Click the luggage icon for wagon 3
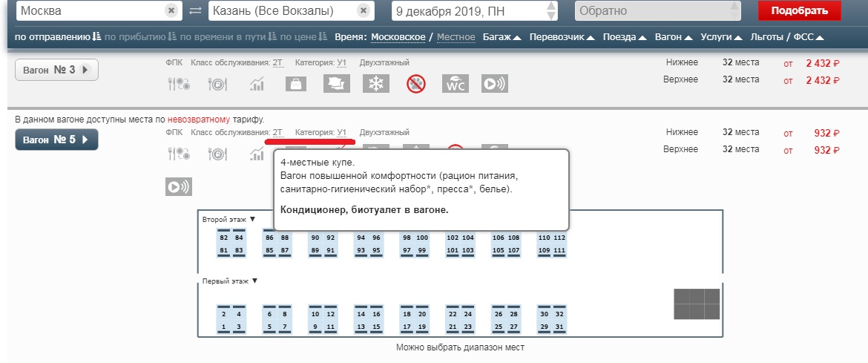Viewport: 868px width, 363px height. click(x=297, y=84)
